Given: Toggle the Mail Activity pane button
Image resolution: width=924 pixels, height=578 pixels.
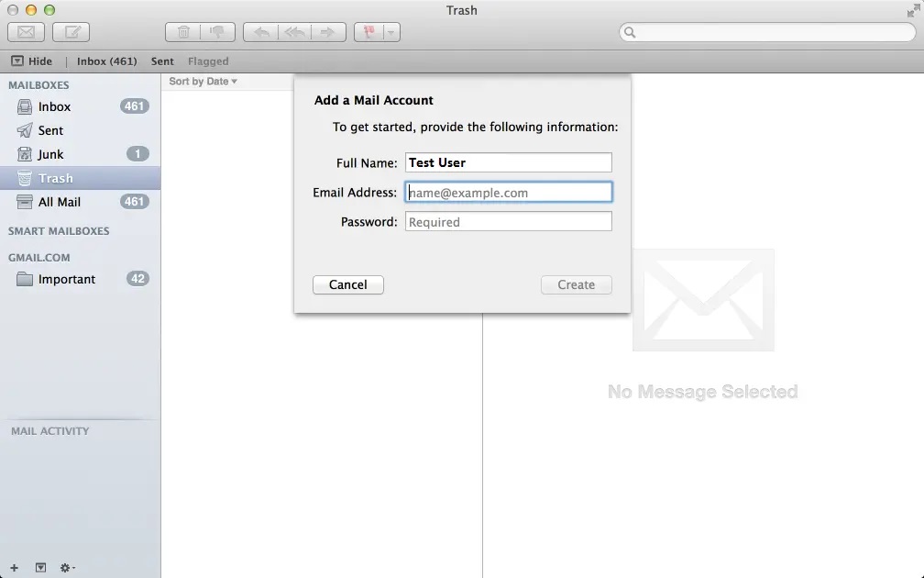Looking at the screenshot, I should pos(40,568).
